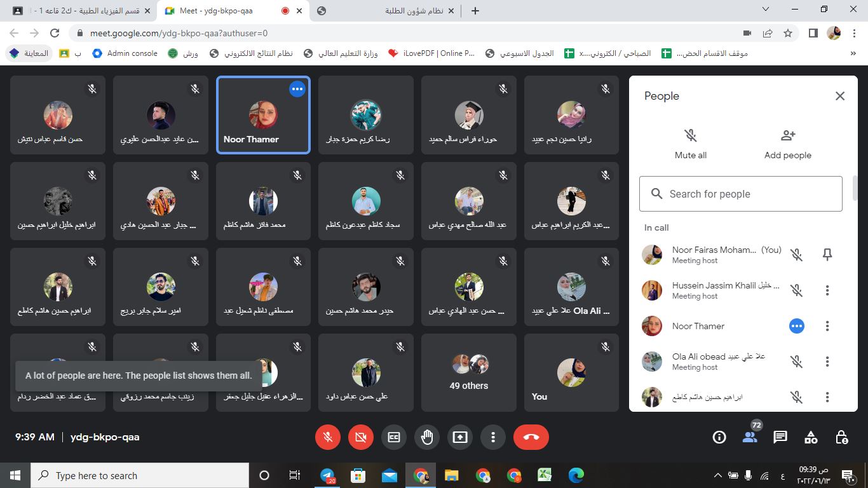Open the Admin console bookmark
Screen dimensions: 868x488
[125, 53]
